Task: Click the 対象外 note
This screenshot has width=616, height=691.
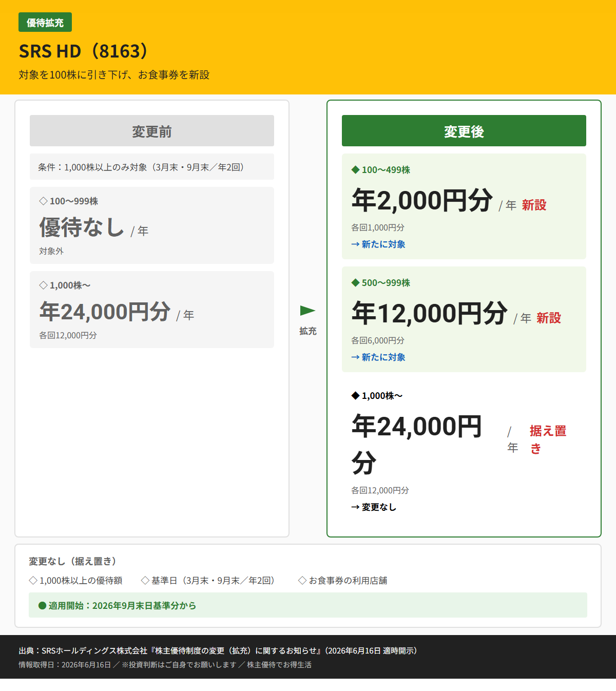Action: (x=51, y=251)
